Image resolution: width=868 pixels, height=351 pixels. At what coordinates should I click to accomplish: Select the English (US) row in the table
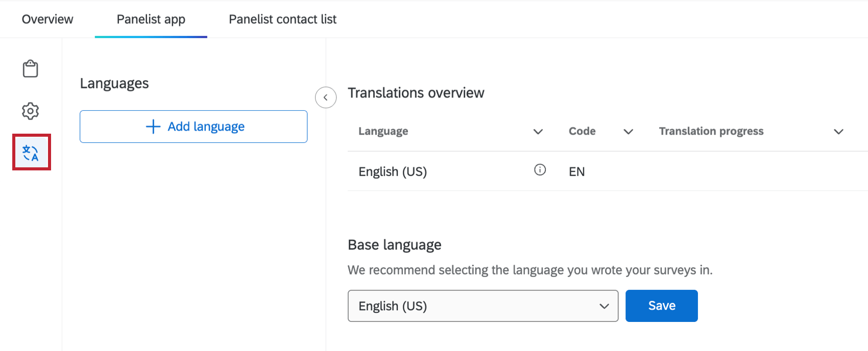(393, 171)
